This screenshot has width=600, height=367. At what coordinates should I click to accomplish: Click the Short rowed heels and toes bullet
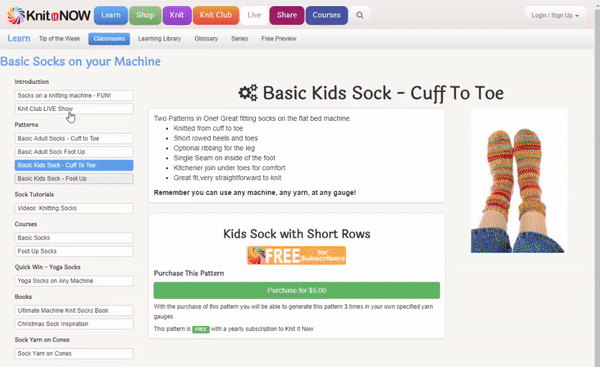[215, 138]
